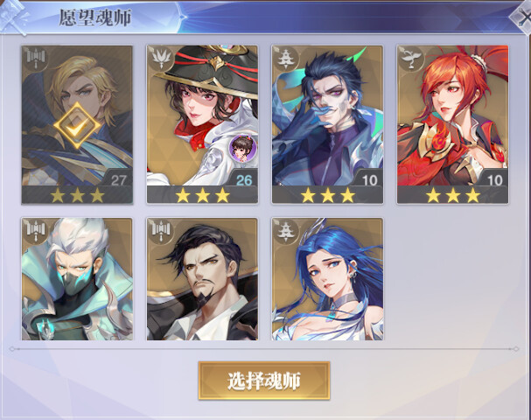Click the lotus class icon on hat girl card
The height and width of the screenshot is (420, 531).
[x=161, y=59]
